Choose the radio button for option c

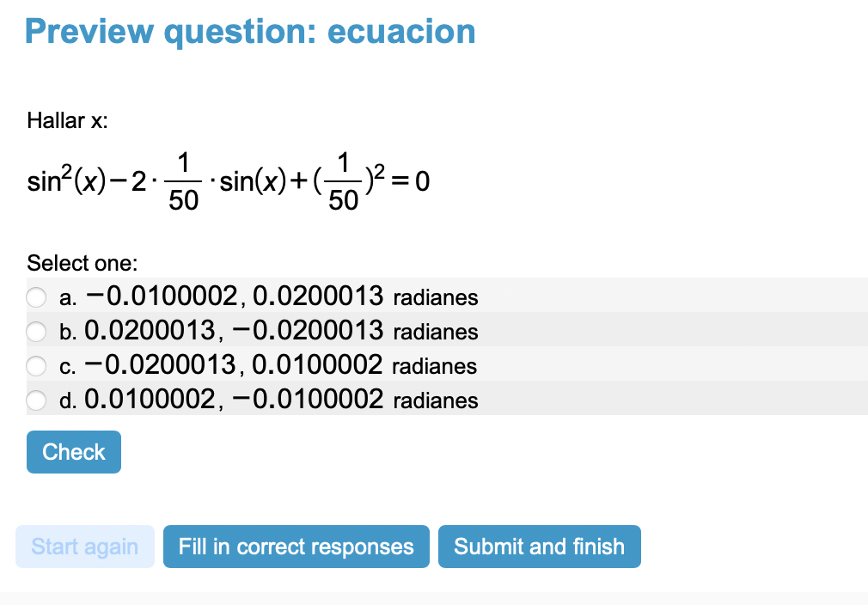click(36, 366)
